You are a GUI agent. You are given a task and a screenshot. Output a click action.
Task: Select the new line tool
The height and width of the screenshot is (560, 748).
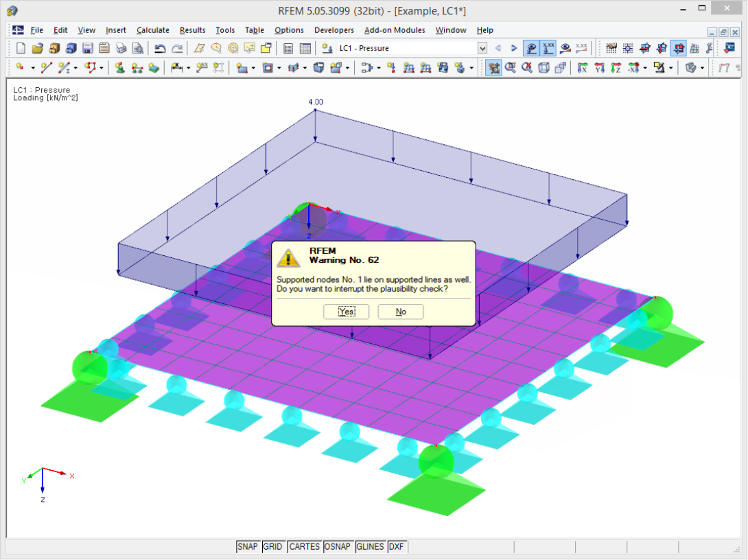tap(46, 68)
